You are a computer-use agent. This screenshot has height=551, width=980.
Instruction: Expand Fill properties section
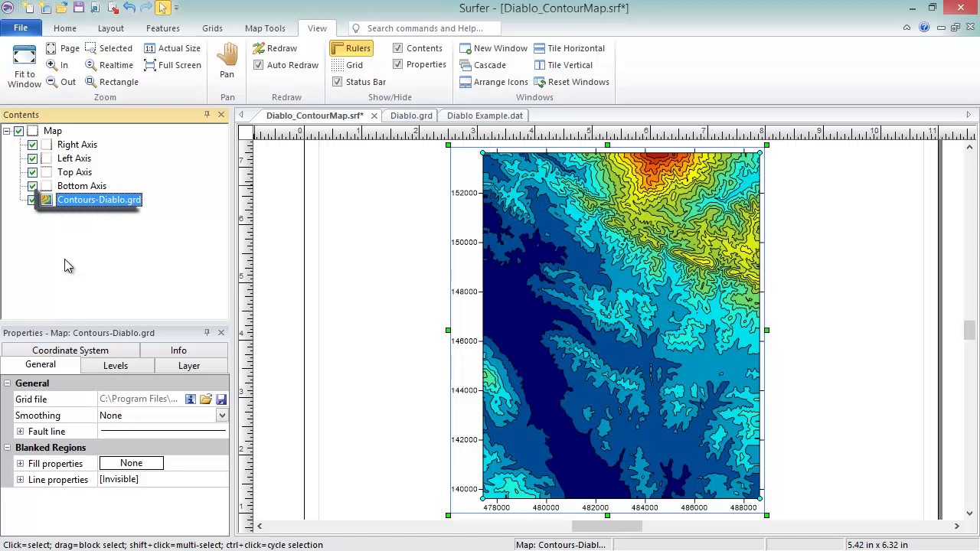[x=21, y=464]
